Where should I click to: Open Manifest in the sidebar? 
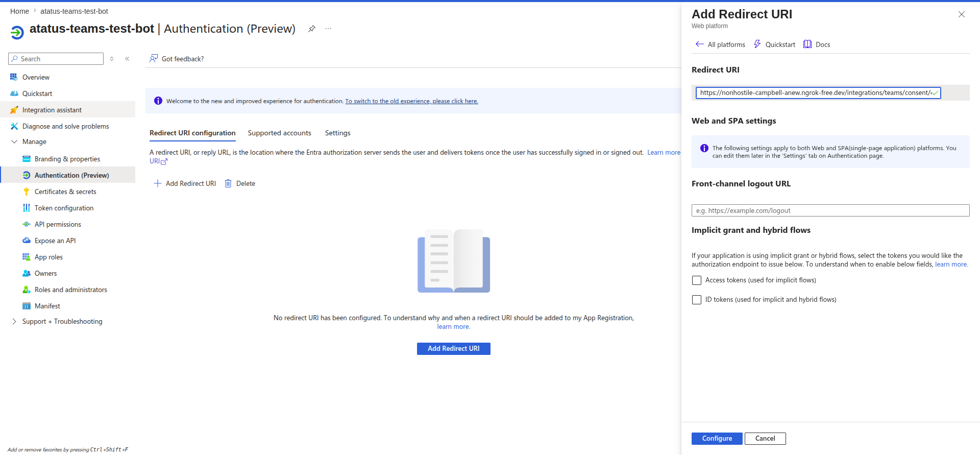pos(67,306)
